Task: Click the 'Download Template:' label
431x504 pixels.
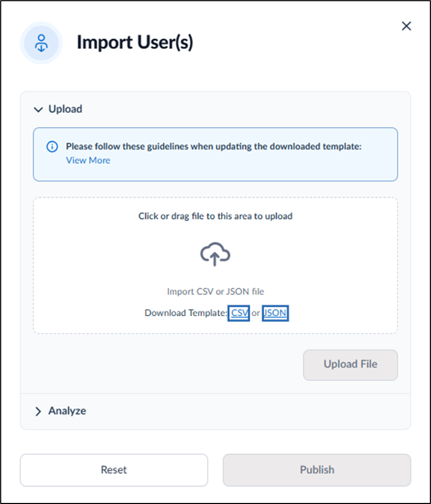Action: (186, 313)
